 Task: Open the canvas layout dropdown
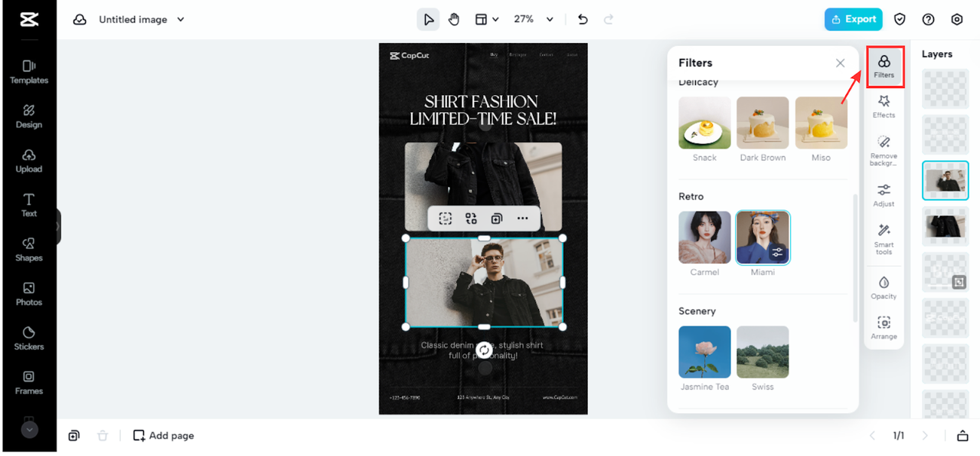pyautogui.click(x=487, y=20)
